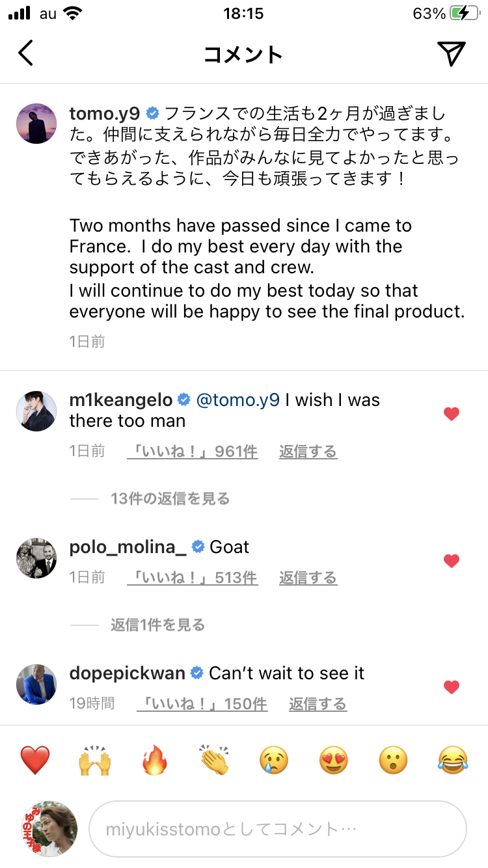Insert the heart-eyes emoji
Viewport: 488px width, 868px height.
tap(334, 759)
